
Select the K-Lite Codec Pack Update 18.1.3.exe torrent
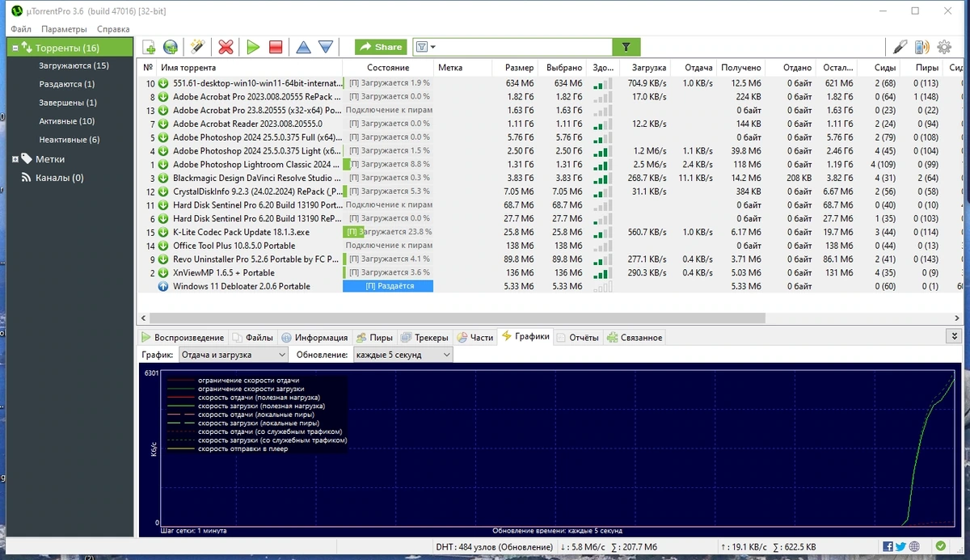click(241, 232)
